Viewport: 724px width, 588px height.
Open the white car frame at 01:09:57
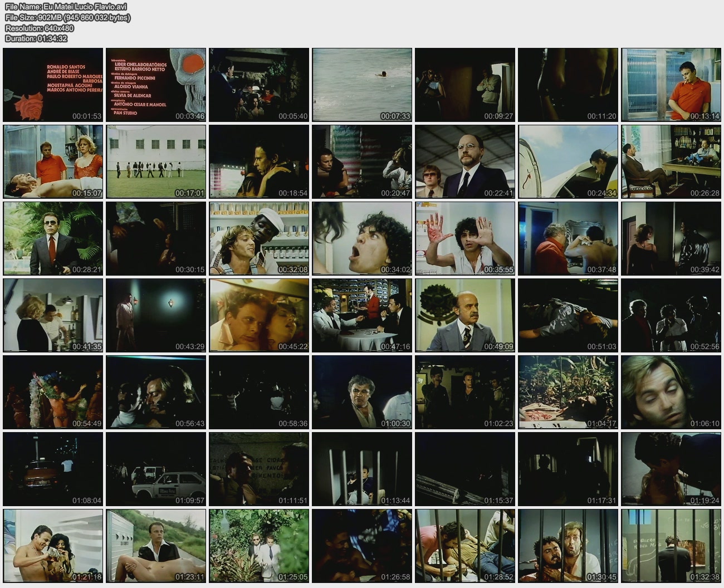[x=156, y=469]
